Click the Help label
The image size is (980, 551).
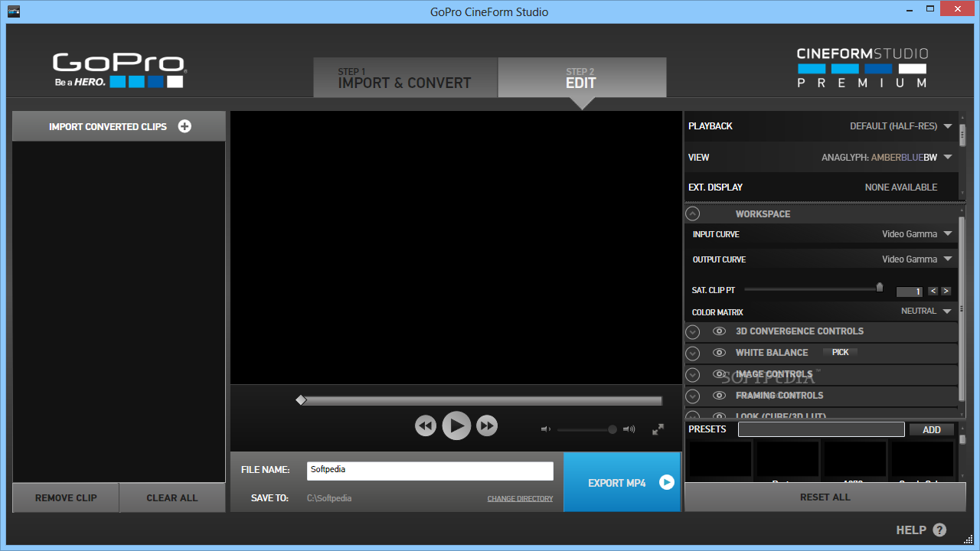(x=911, y=530)
